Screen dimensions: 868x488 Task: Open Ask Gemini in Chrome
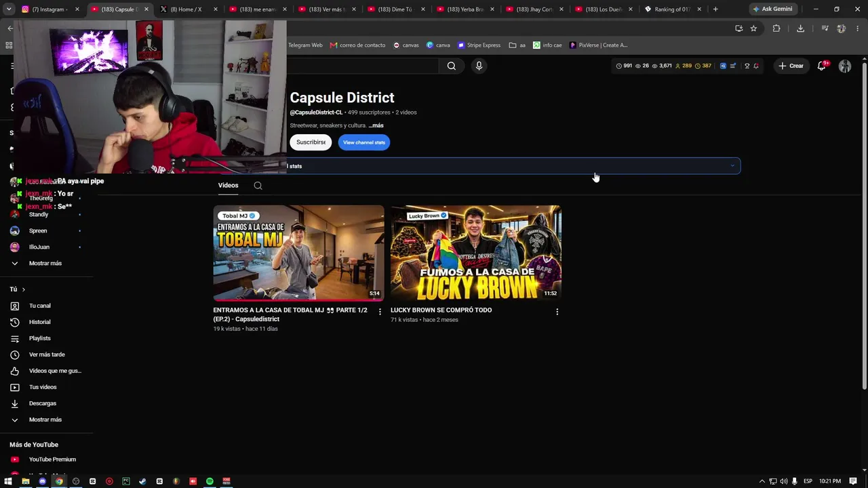pyautogui.click(x=772, y=9)
